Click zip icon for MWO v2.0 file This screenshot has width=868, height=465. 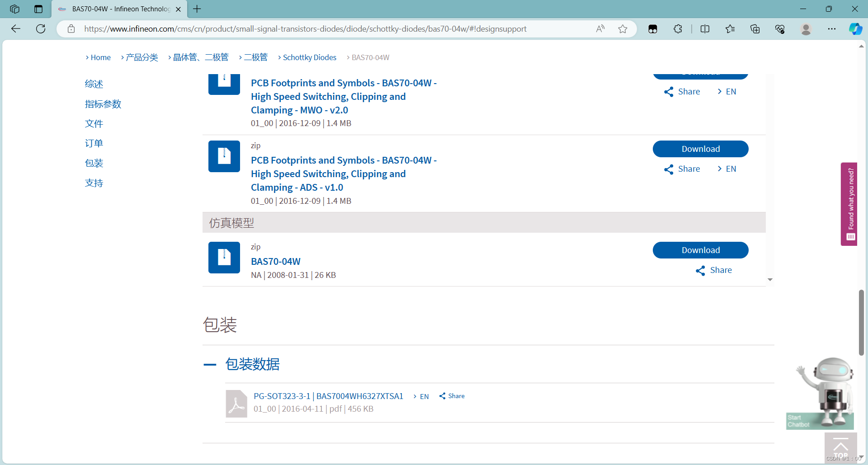point(224,84)
